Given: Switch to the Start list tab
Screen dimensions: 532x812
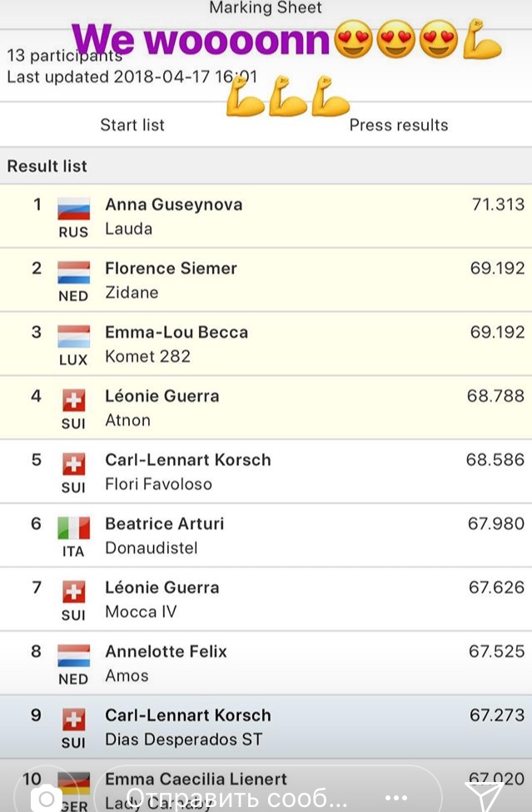Looking at the screenshot, I should (x=132, y=125).
